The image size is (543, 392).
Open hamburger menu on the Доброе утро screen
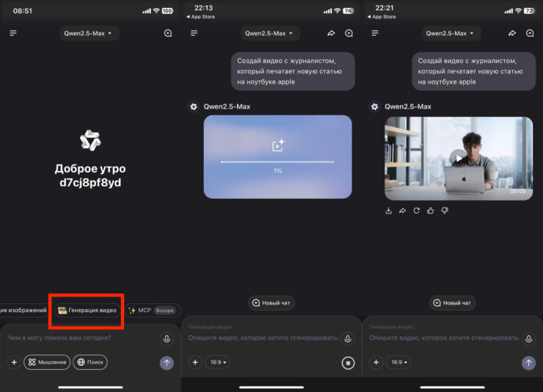pyautogui.click(x=13, y=33)
